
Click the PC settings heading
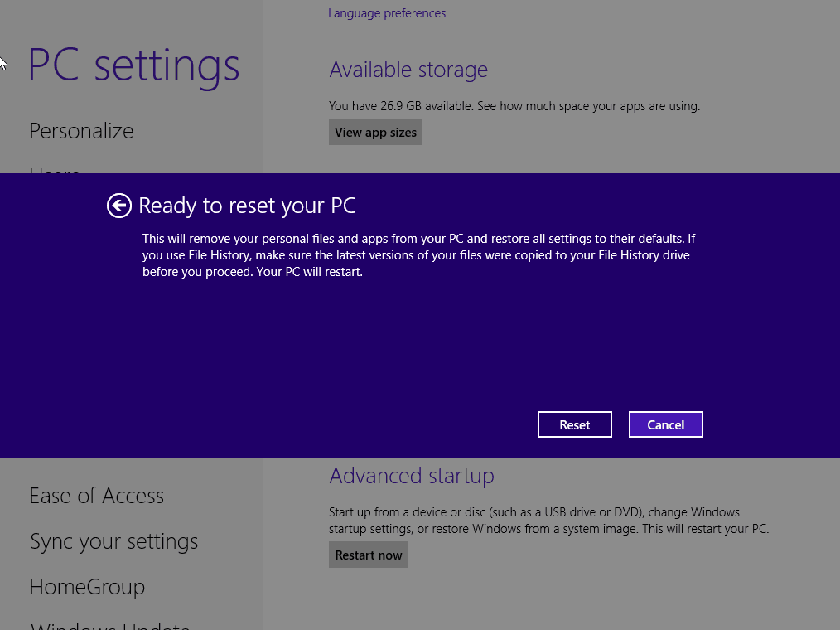click(133, 65)
